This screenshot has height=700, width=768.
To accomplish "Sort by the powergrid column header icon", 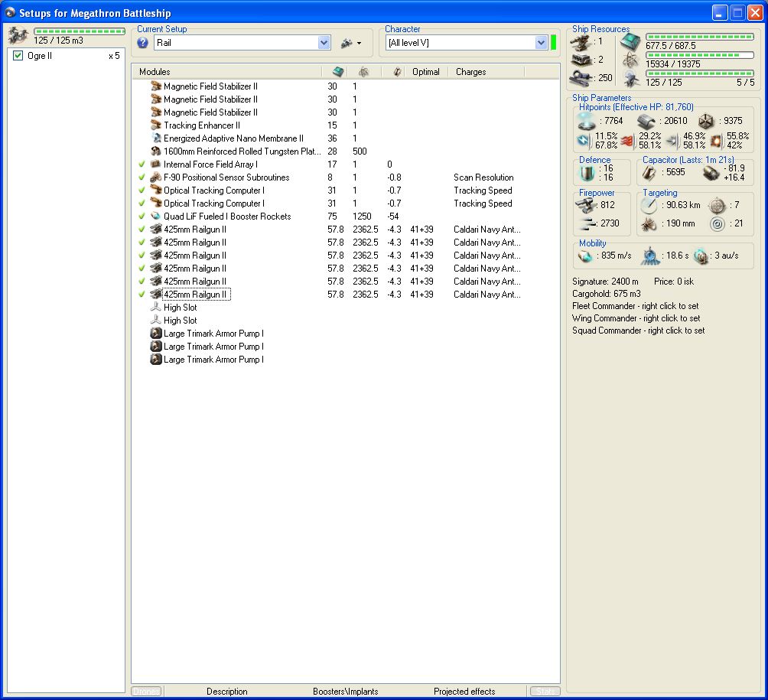I will pyautogui.click(x=363, y=71).
